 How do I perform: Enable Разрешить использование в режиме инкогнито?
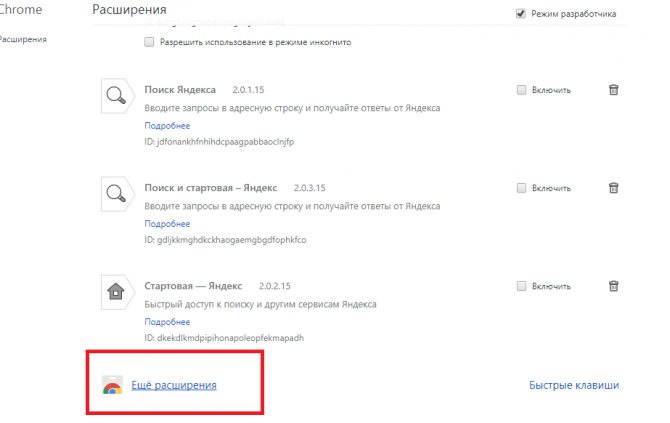point(149,42)
